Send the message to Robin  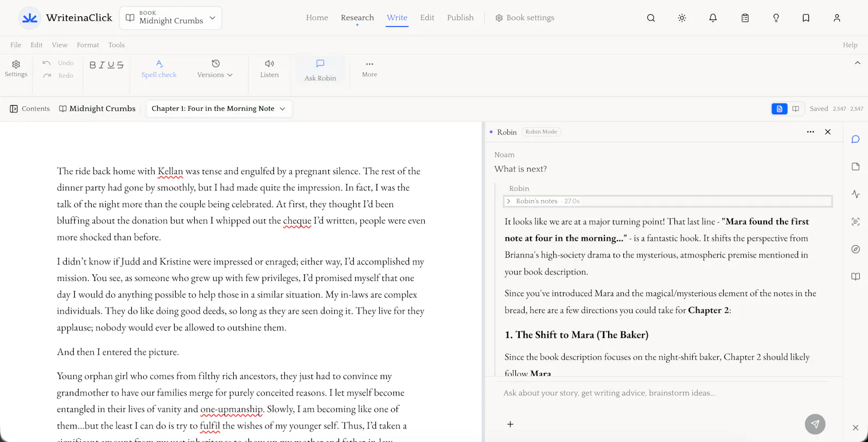[815, 424]
